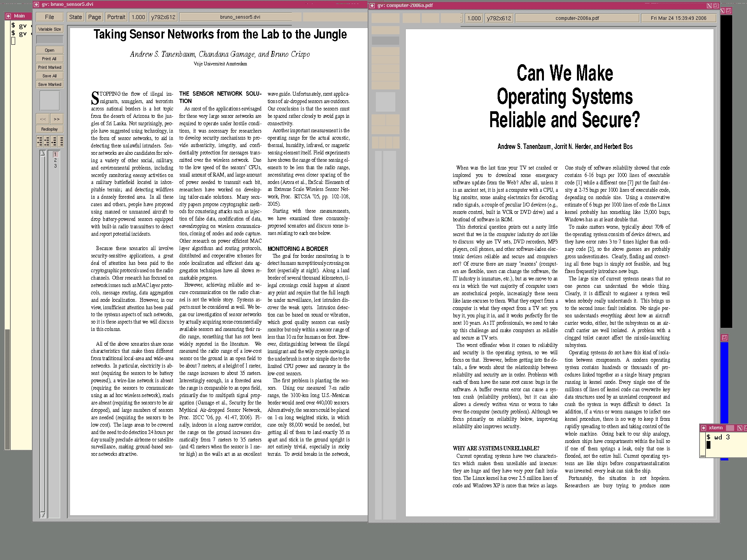Click the xterm window menu icon
The width and height of the screenshot is (747, 560).
coord(703,428)
